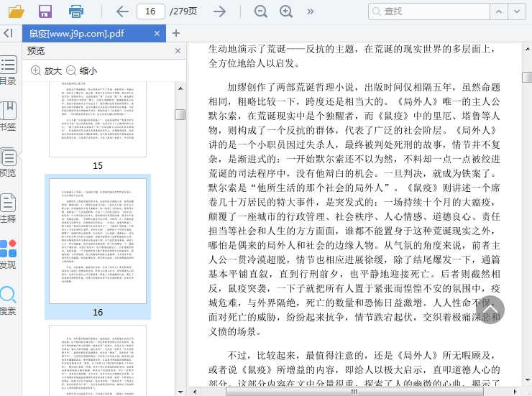Select the 鼠疫[www.j9p.com].pdf tab
532x396 pixels.
point(94,33)
